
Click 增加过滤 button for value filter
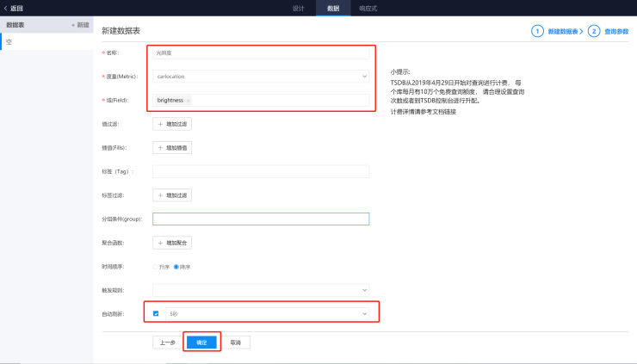(172, 124)
